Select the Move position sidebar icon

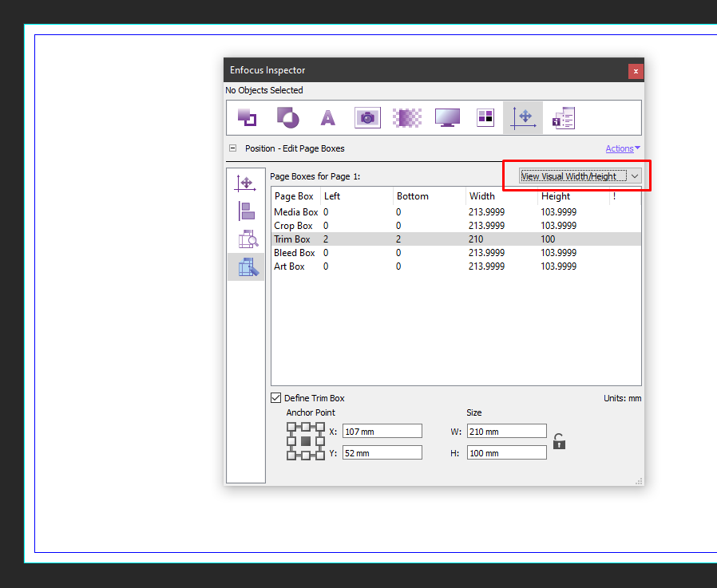point(246,184)
